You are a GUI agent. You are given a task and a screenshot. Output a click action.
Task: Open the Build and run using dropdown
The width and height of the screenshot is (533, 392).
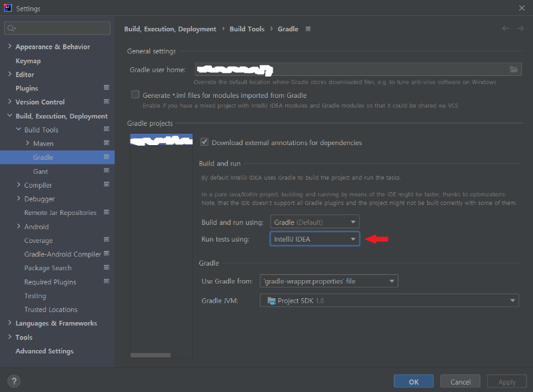click(x=314, y=222)
